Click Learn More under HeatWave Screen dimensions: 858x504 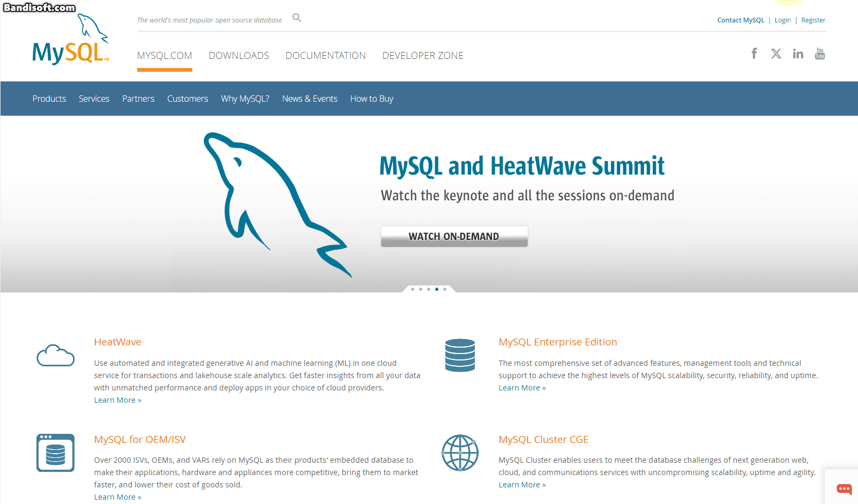(x=118, y=400)
